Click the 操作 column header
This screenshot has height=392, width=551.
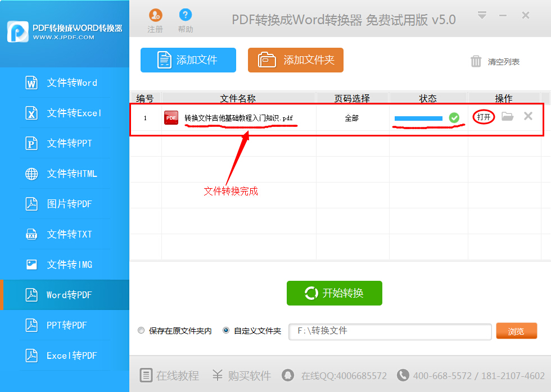click(504, 98)
